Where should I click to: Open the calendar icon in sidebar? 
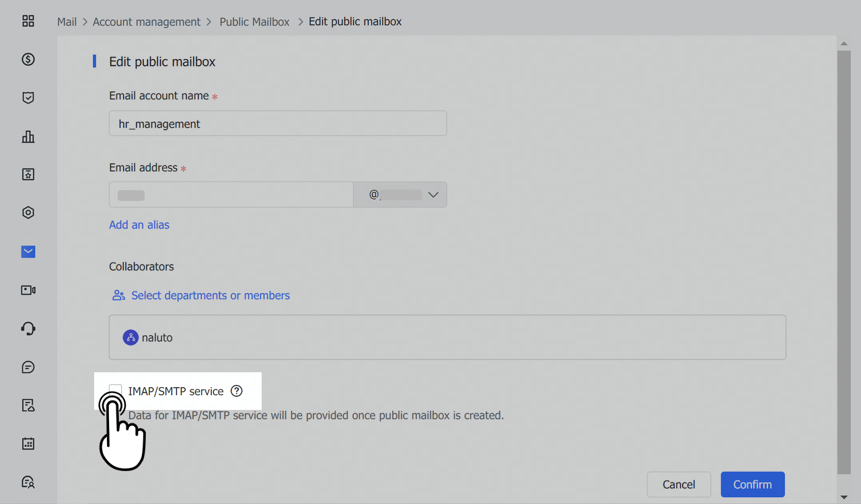tap(28, 444)
